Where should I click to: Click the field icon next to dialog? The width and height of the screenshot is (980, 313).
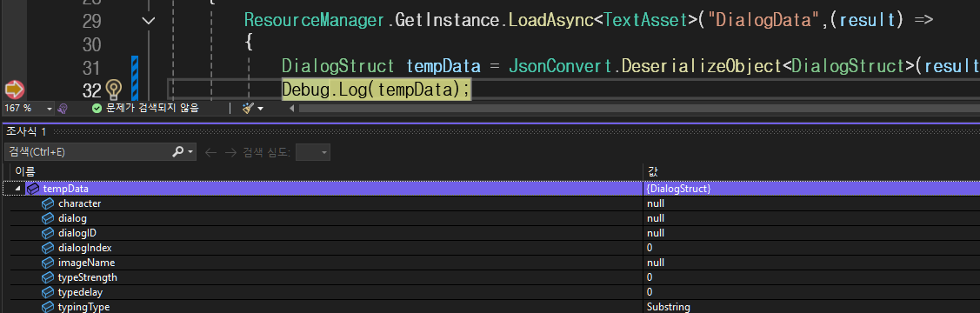click(48, 218)
